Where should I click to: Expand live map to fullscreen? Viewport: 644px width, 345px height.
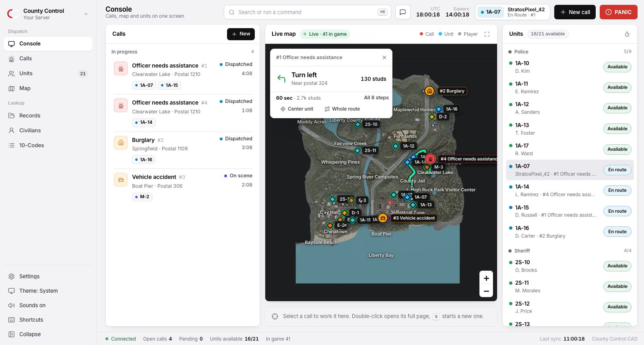pyautogui.click(x=487, y=34)
